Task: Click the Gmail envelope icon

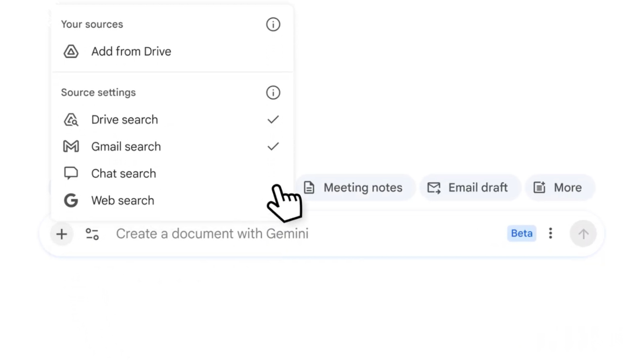Action: (71, 146)
